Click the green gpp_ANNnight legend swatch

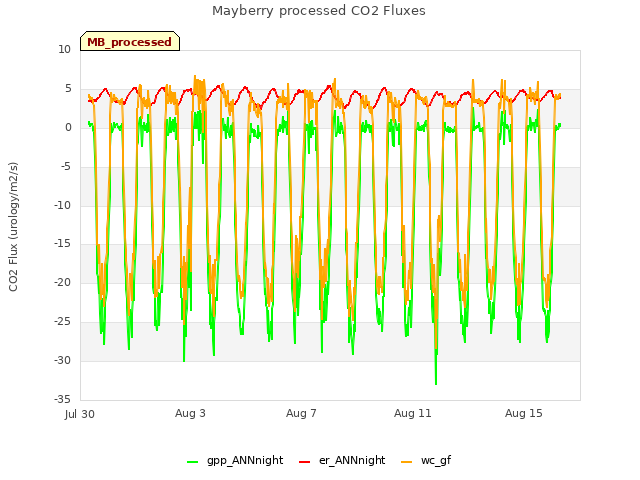point(192,462)
